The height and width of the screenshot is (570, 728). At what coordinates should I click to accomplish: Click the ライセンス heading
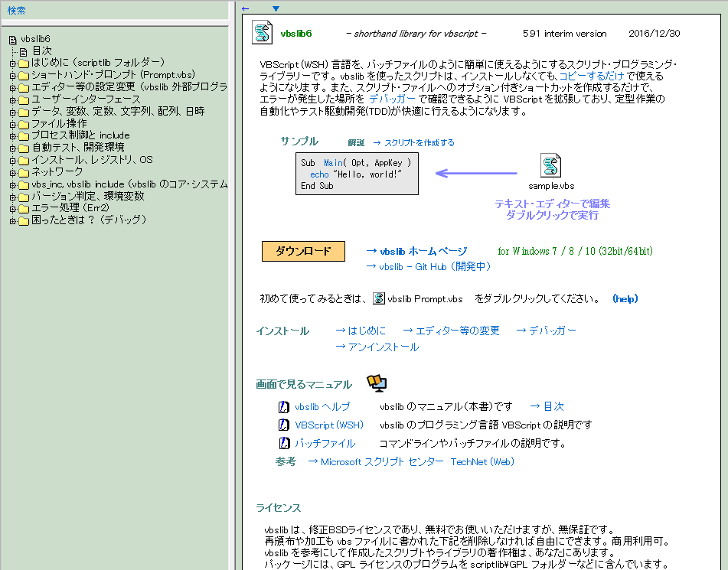279,508
